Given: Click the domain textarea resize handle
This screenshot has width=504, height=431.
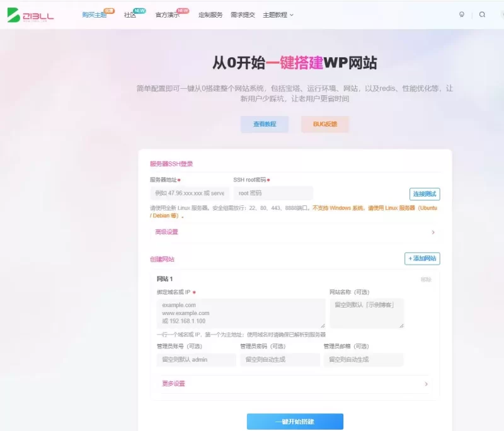Looking at the screenshot, I should 323,326.
